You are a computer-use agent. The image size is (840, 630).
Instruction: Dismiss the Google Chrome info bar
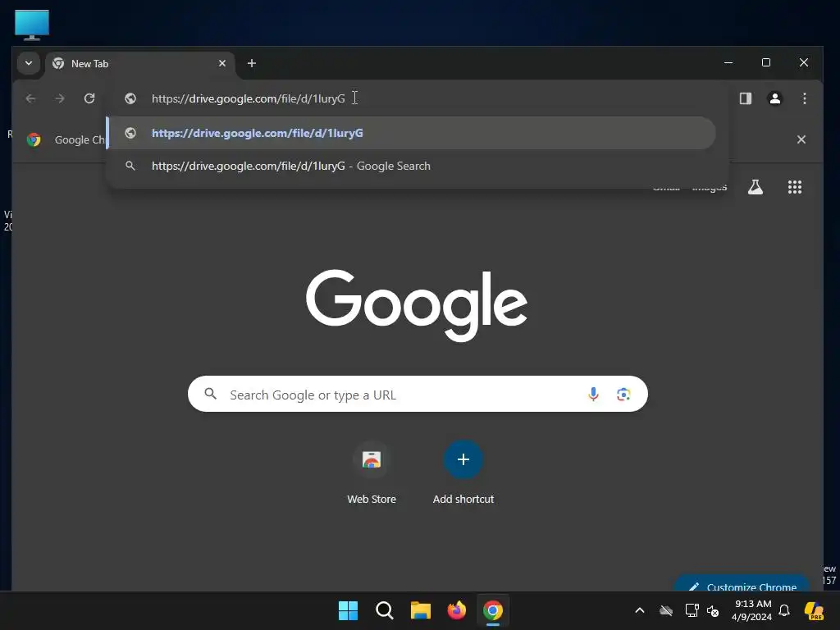click(801, 139)
